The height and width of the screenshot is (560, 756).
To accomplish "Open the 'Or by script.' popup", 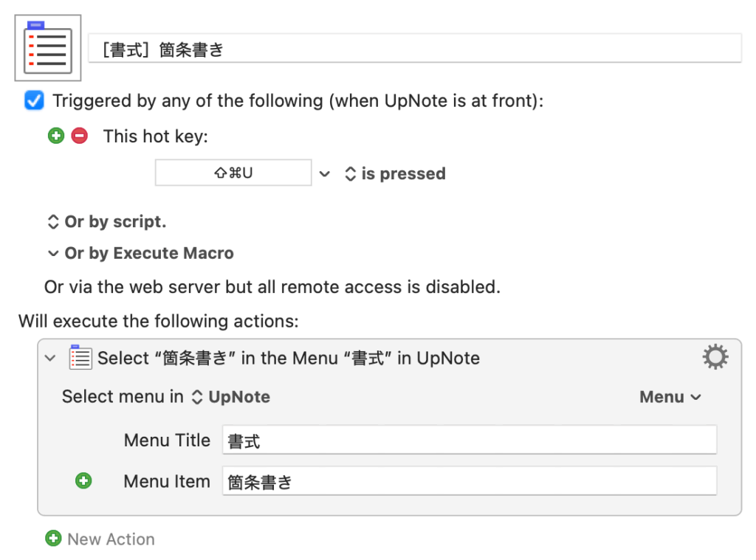I will pyautogui.click(x=106, y=221).
